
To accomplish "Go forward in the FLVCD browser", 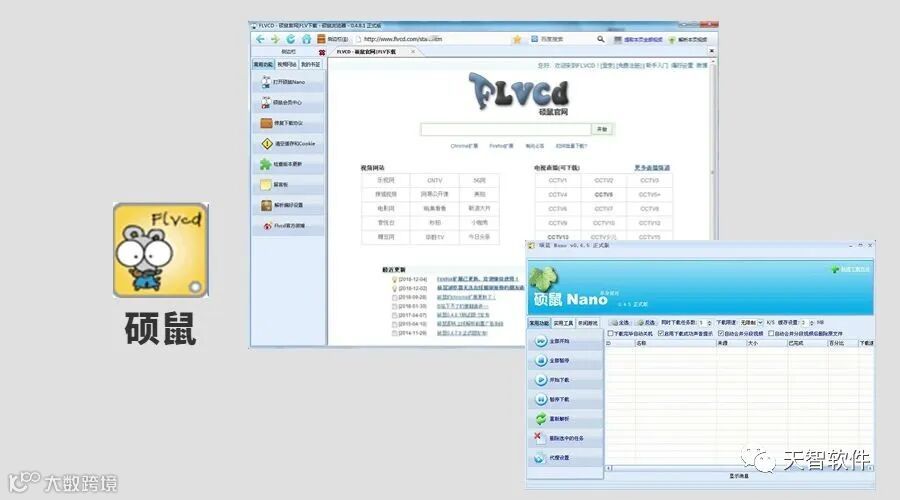I will [x=275, y=39].
